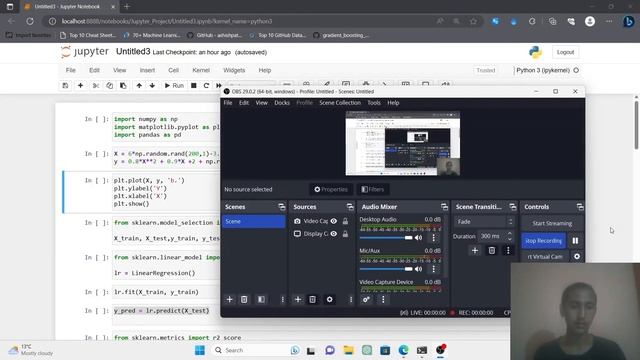The width and height of the screenshot is (640, 360).
Task: Adjust Desktop Audio volume slider
Action: [386, 238]
